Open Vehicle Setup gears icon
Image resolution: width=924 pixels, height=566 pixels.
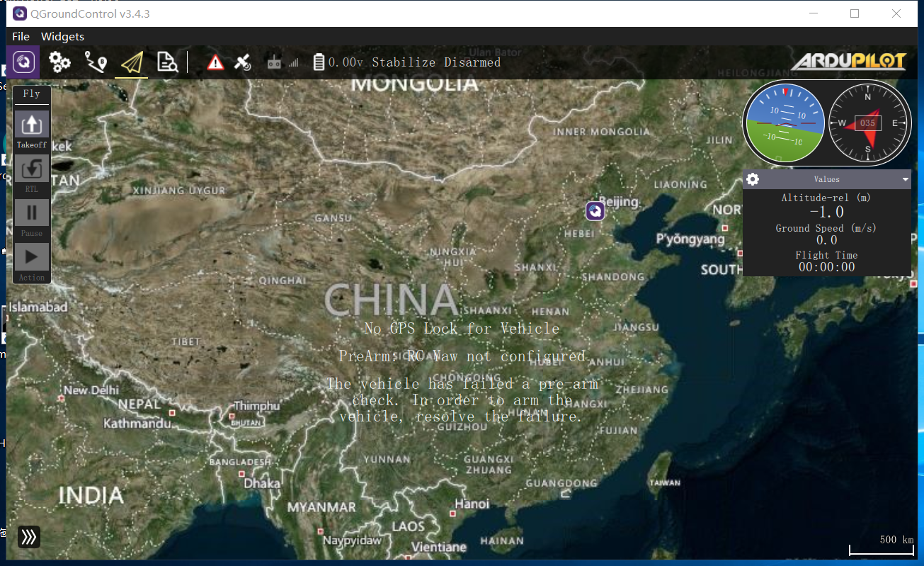click(59, 62)
